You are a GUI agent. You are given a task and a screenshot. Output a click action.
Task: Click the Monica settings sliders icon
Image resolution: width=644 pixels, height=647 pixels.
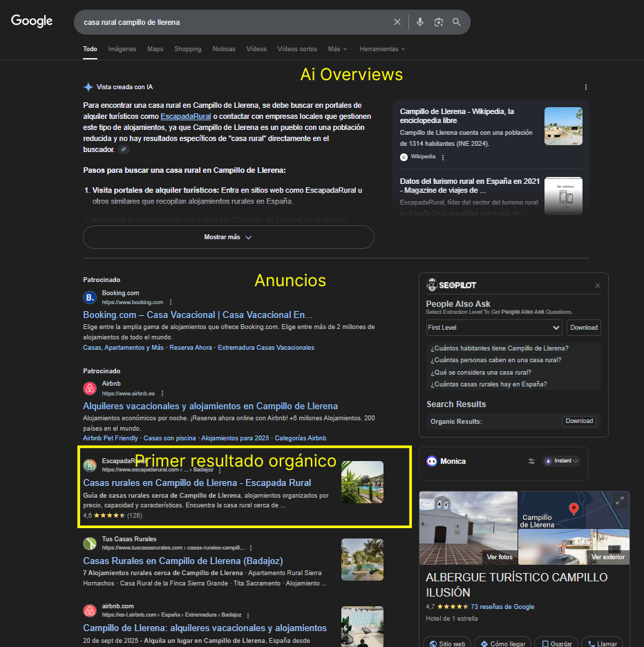coord(531,461)
